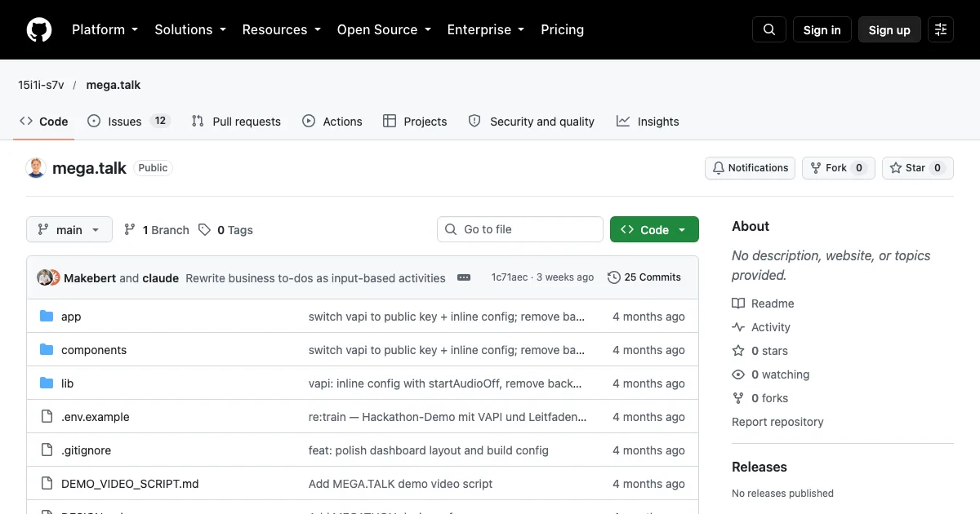
Task: Click the Sign in button
Action: (x=822, y=29)
